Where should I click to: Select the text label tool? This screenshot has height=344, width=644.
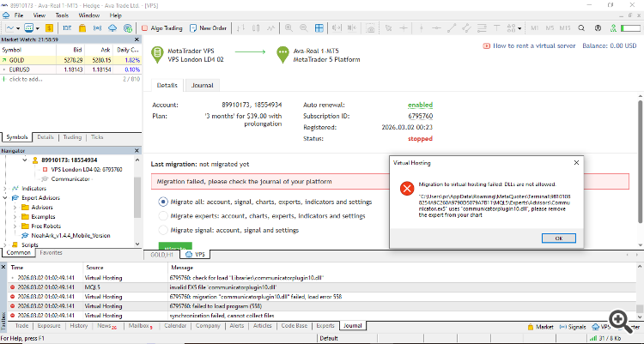[496, 28]
